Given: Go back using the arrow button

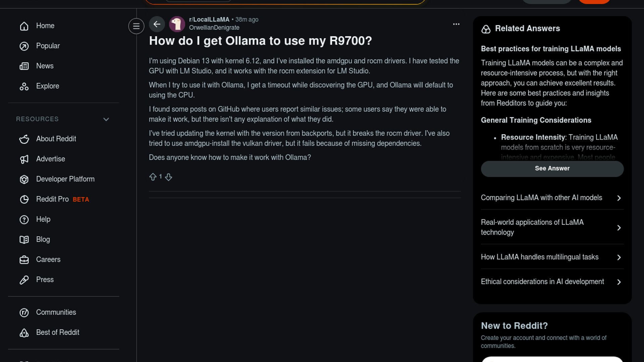Looking at the screenshot, I should click(157, 24).
